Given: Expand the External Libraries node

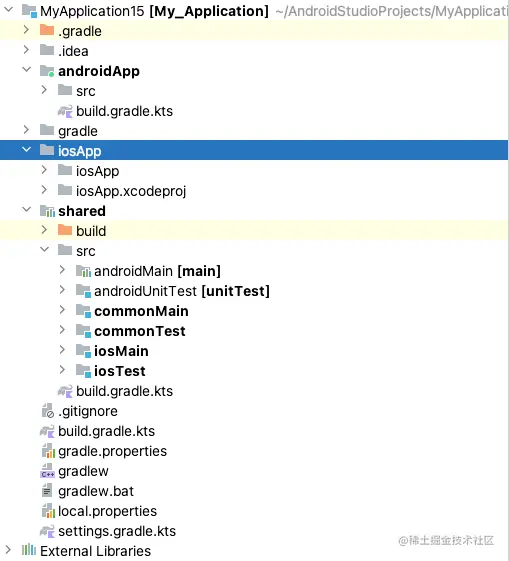Looking at the screenshot, I should [x=8, y=550].
